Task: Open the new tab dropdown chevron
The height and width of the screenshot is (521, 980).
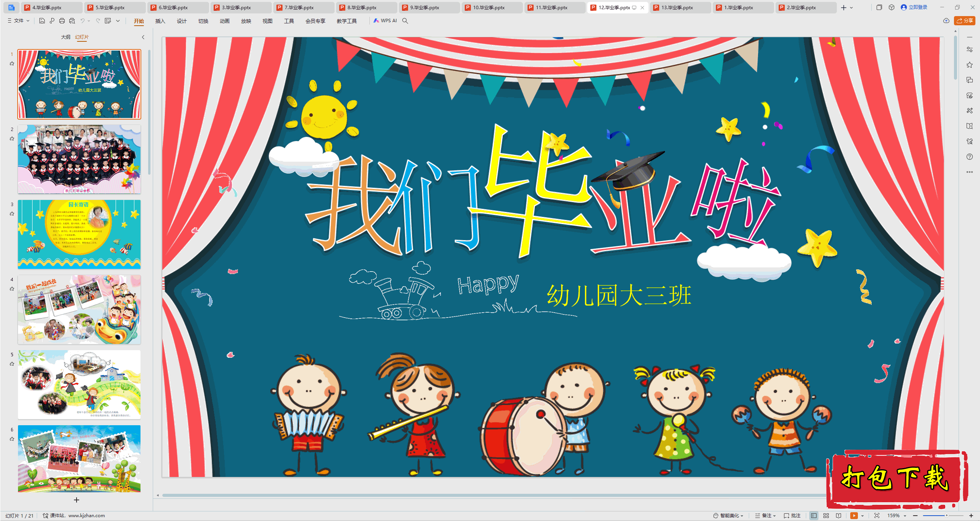Action: 851,7
